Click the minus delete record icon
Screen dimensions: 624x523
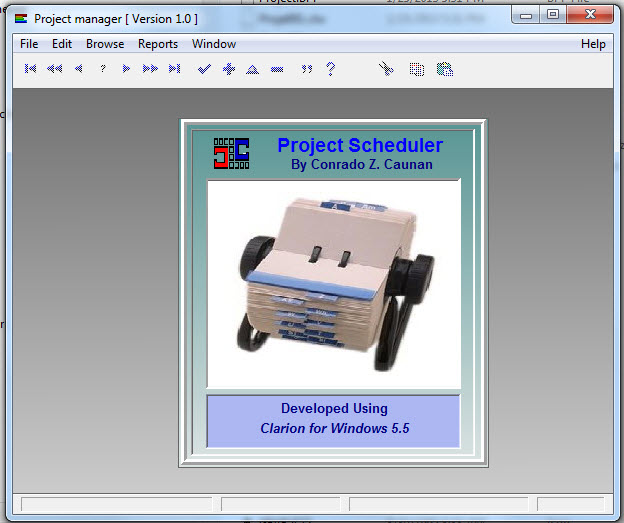coord(276,69)
